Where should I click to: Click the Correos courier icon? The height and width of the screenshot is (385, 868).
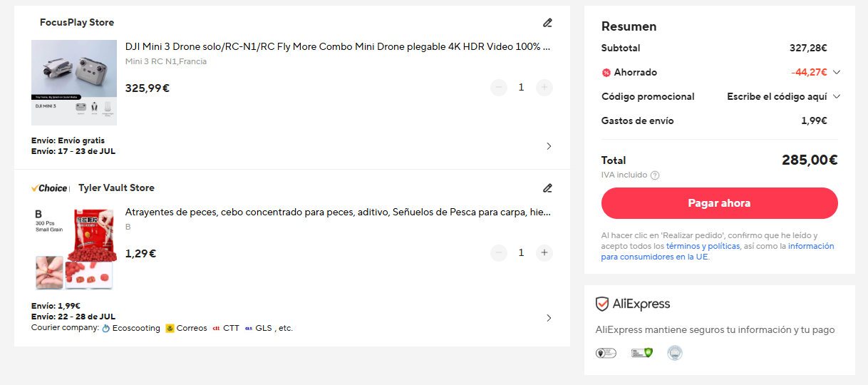point(170,329)
